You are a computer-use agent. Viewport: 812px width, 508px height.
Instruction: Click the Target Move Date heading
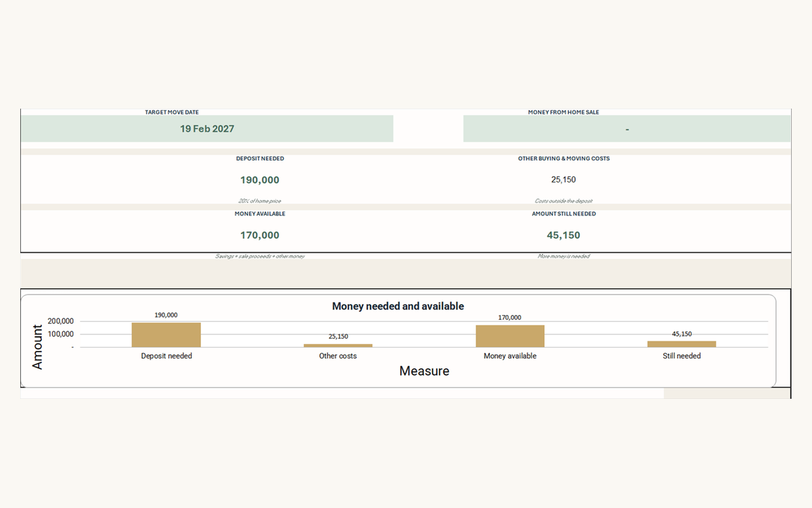point(172,112)
